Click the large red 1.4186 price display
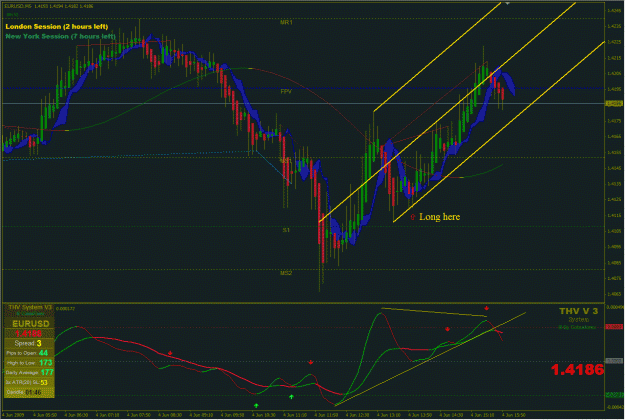Screen dimensions: 625x420 click(x=577, y=370)
